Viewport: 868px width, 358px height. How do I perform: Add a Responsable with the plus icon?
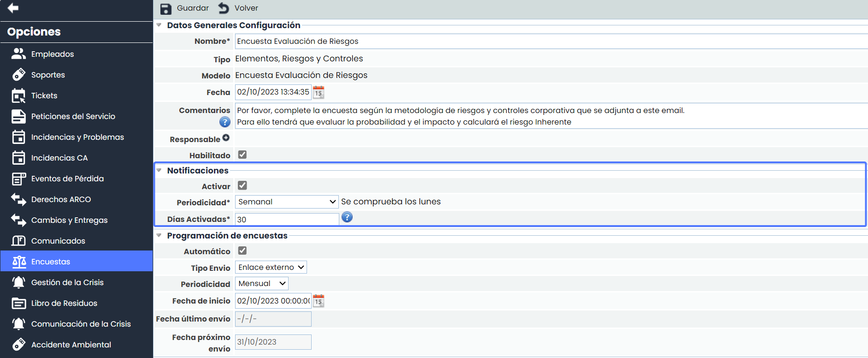click(226, 137)
